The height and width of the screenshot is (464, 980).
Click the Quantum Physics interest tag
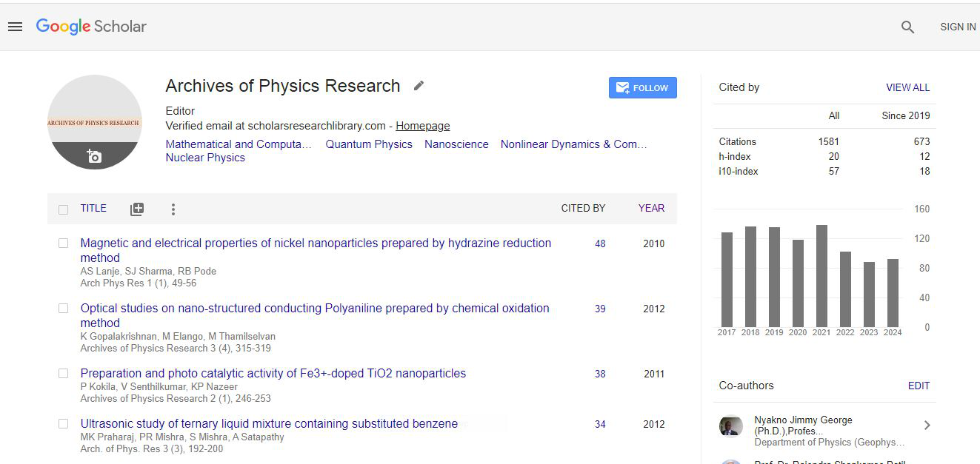369,144
